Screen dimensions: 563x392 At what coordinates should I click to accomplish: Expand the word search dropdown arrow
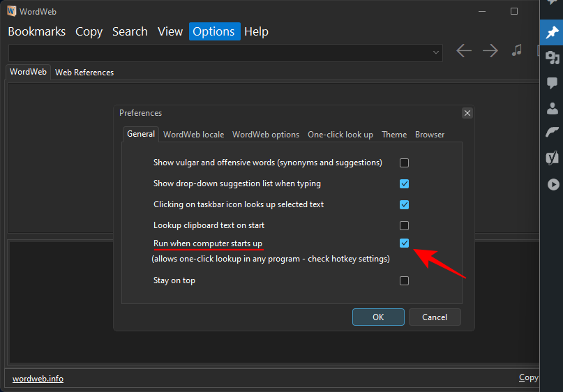[436, 52]
